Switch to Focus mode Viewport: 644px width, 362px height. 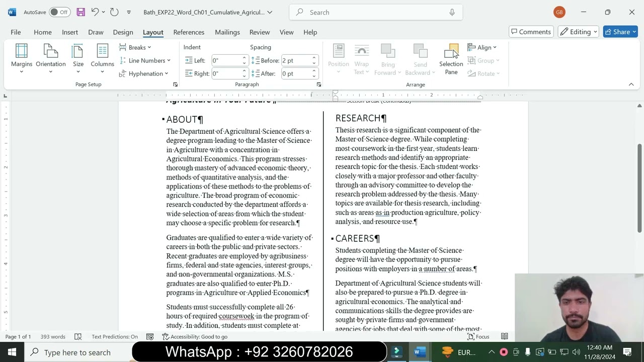click(478, 336)
